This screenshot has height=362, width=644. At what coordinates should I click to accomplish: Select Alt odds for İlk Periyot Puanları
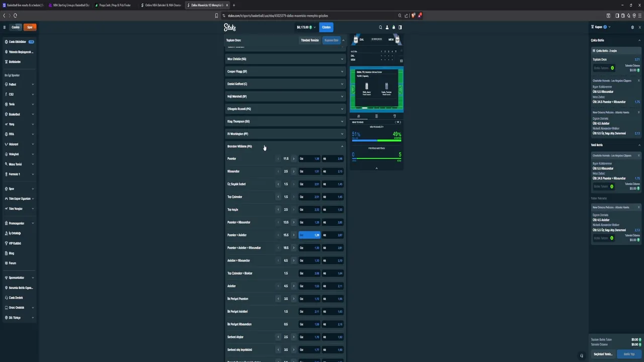[x=333, y=299]
